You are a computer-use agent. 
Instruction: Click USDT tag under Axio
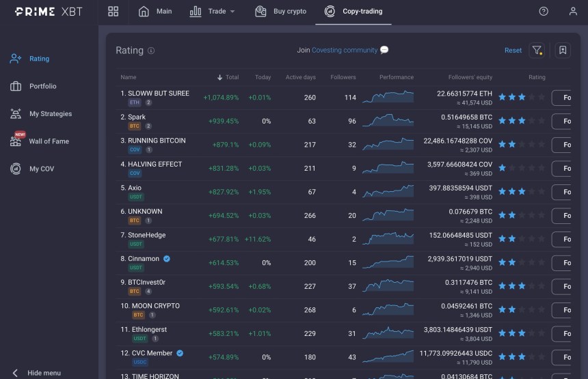(136, 197)
